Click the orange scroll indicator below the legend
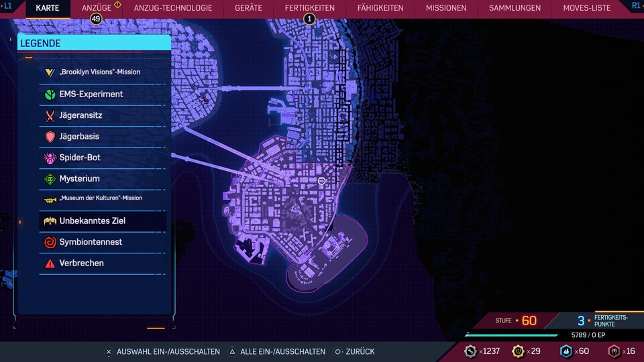Viewport: 644px width, 362px height. pos(156,328)
